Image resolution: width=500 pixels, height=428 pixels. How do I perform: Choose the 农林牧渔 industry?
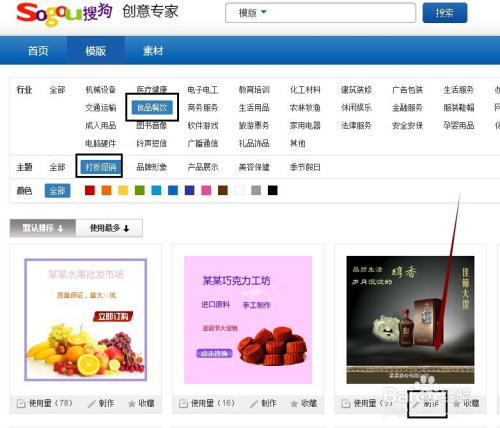tap(305, 108)
